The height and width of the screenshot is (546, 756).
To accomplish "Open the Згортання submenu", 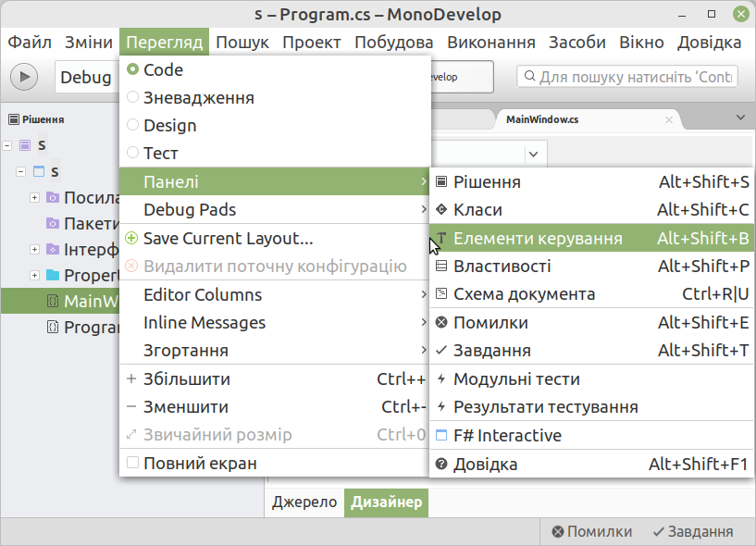I will point(274,350).
